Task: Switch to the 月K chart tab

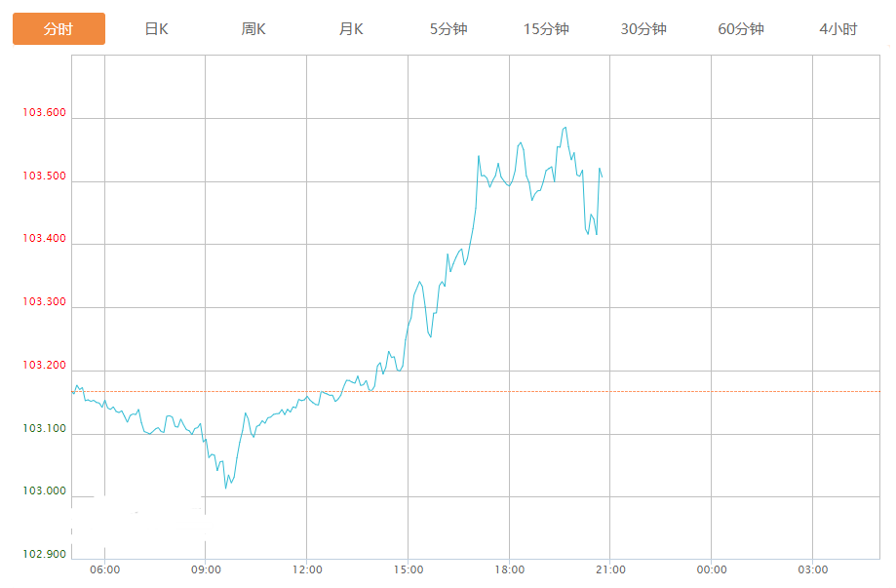Action: (x=351, y=29)
